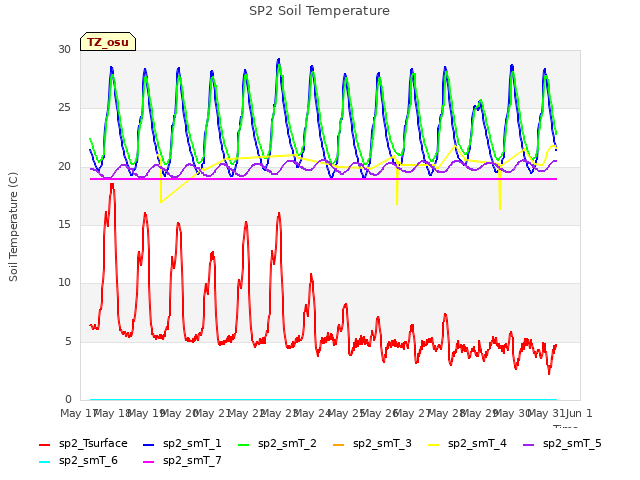Click the 20 y-axis tick label
This screenshot has height=480, width=640.
tap(64, 167)
